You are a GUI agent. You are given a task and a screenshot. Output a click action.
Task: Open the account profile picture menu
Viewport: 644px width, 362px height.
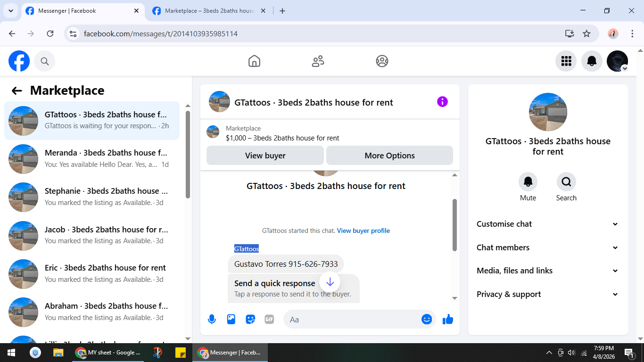[617, 61]
